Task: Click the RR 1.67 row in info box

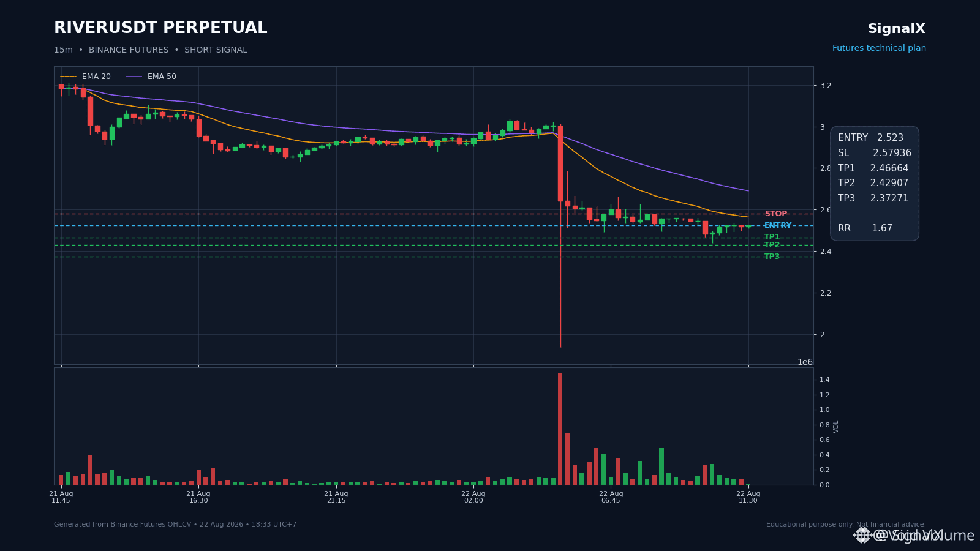Action: pos(865,228)
